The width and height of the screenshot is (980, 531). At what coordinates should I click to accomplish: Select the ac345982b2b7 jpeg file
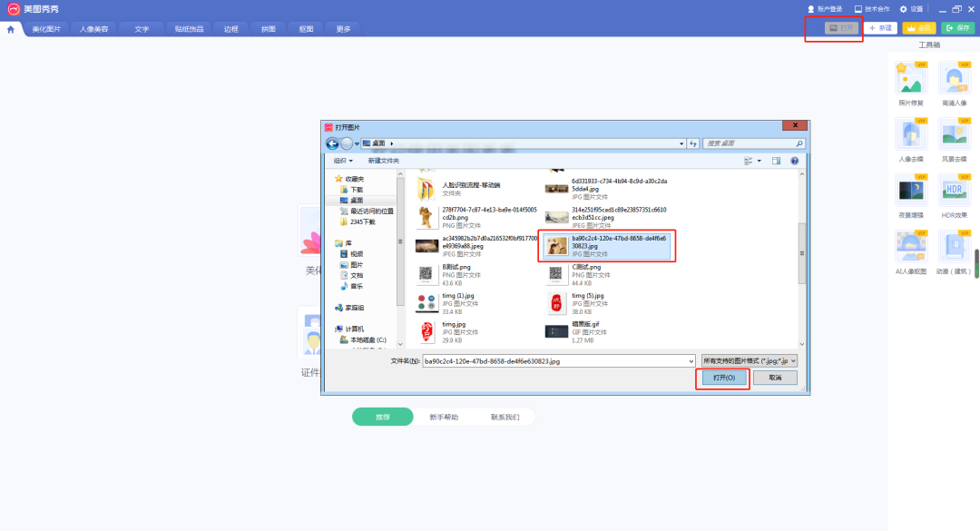coord(476,246)
